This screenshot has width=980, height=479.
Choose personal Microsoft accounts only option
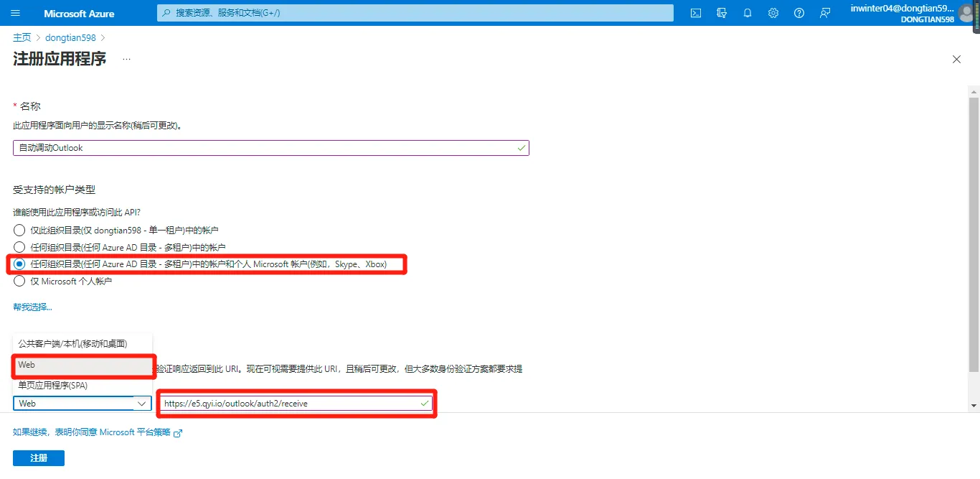[x=19, y=282]
